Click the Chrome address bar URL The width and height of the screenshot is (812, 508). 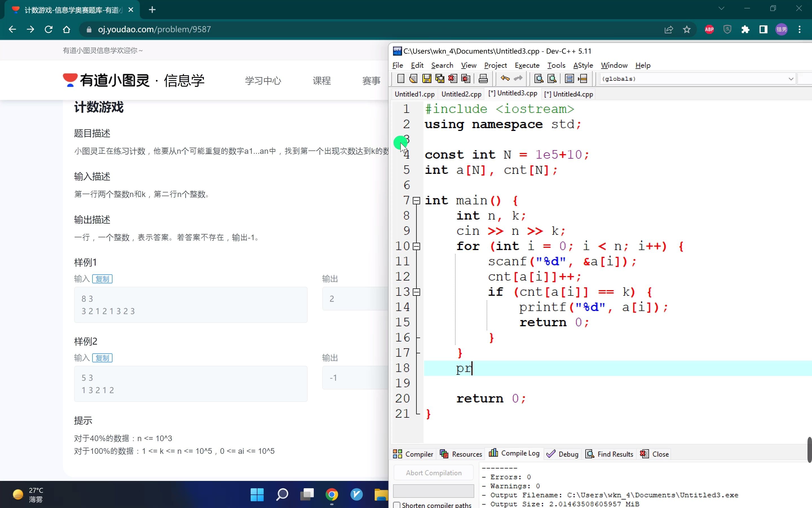point(154,29)
